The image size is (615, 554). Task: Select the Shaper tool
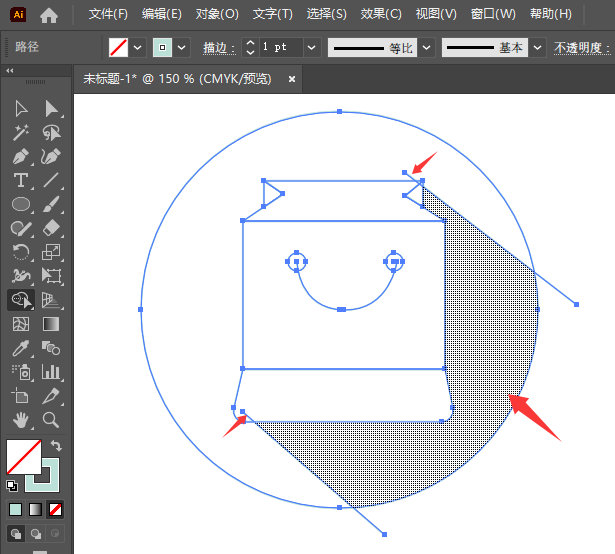pyautogui.click(x=21, y=228)
